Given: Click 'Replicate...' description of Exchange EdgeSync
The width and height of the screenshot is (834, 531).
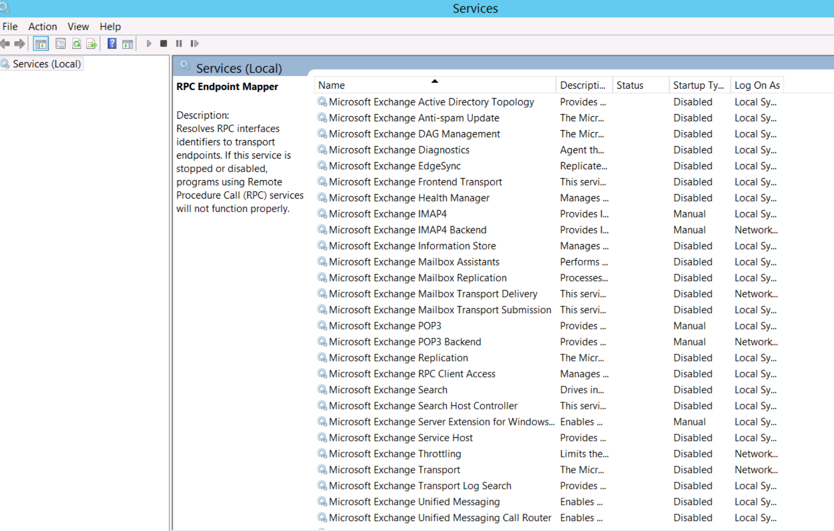Looking at the screenshot, I should coord(583,166).
